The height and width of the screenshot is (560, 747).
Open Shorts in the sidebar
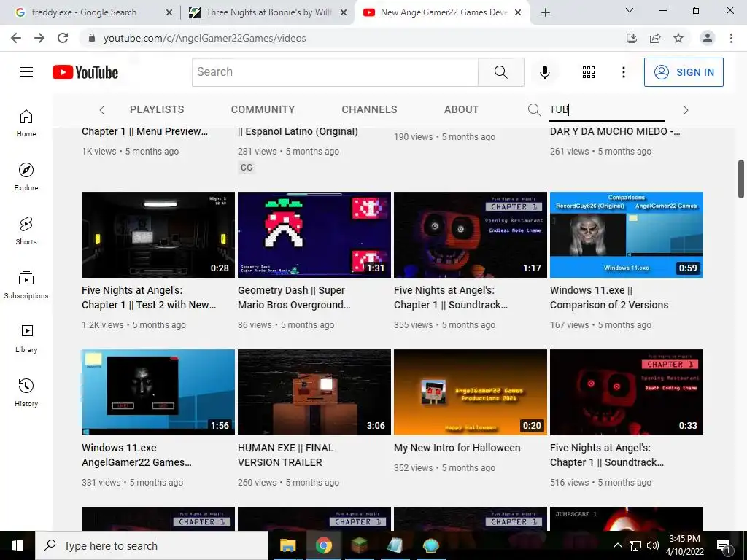[x=26, y=231]
